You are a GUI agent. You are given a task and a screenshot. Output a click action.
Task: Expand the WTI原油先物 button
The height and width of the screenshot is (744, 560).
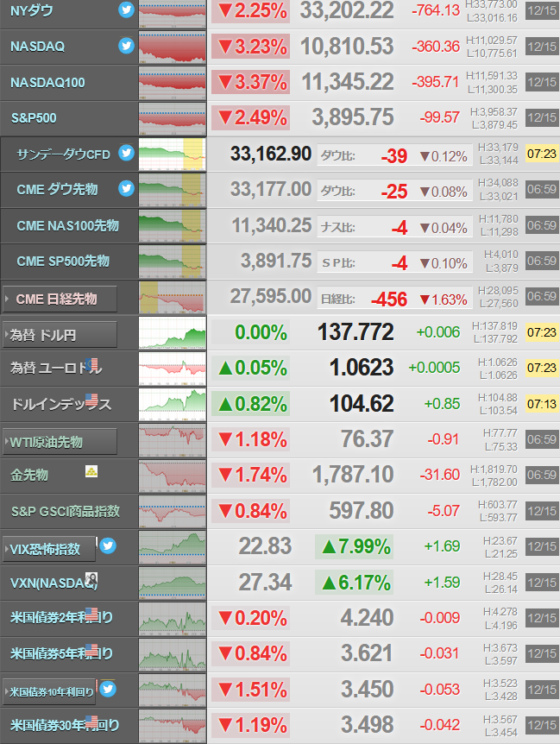pyautogui.click(x=60, y=442)
